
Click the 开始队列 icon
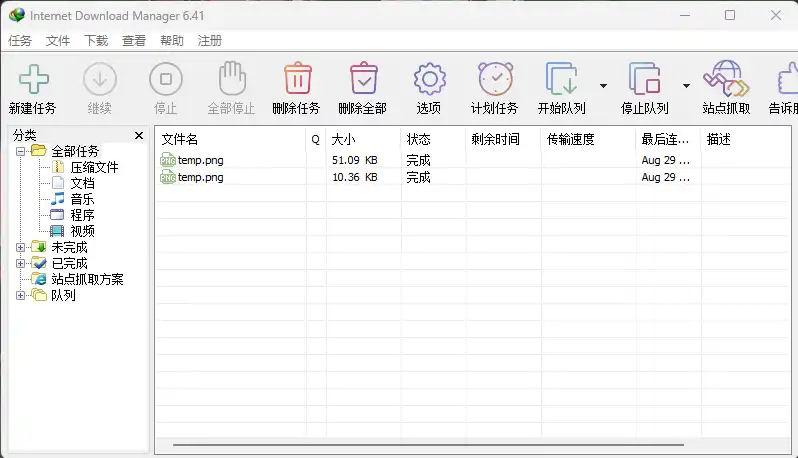point(561,78)
